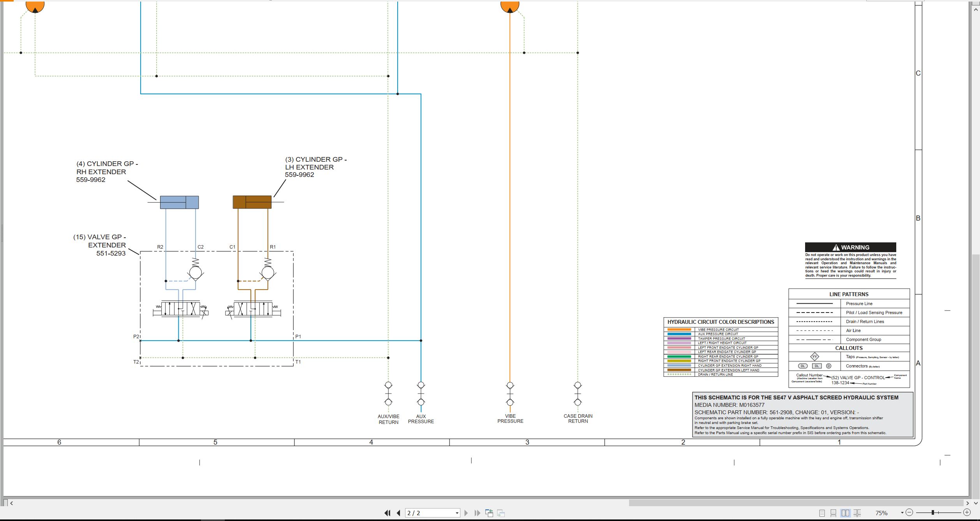Click the VIBE PRESSURE quick-coupler symbol
The width and height of the screenshot is (980, 521).
coord(510,394)
